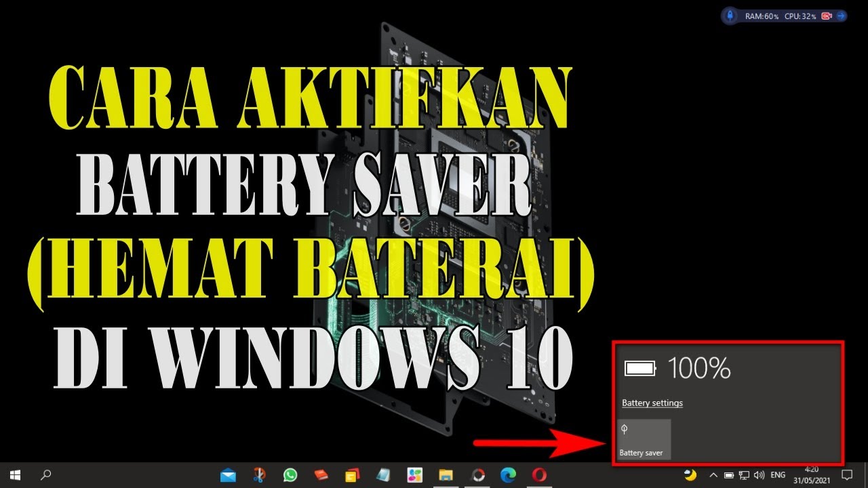This screenshot has width=868, height=488.
Task: Click the RAM:60% readout
Action: (x=762, y=16)
